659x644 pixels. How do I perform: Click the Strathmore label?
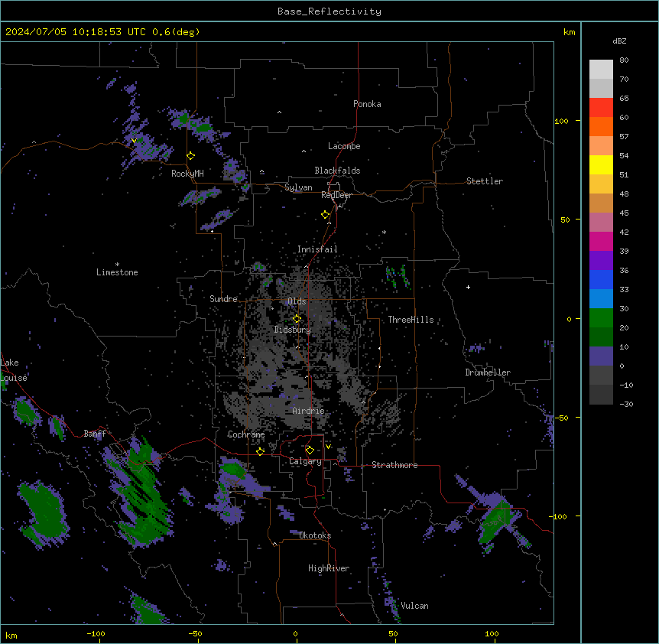tap(394, 465)
